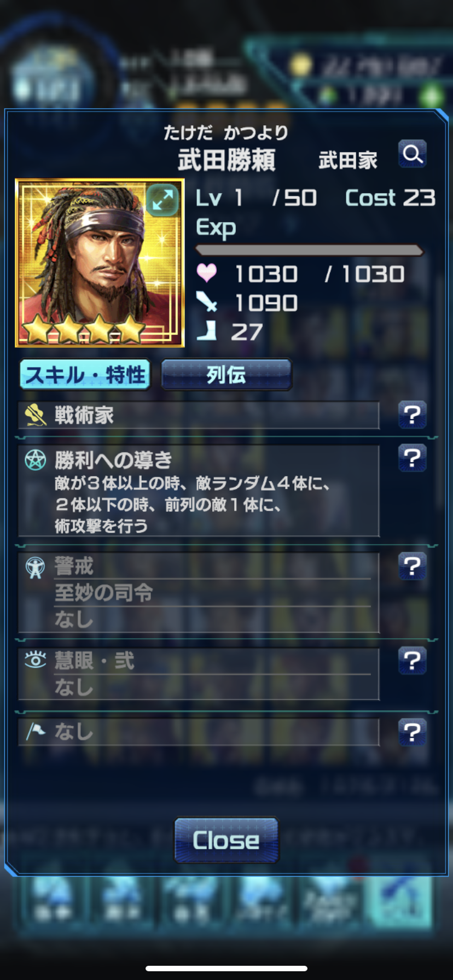Screen dimensions: 453x980
Task: Open help for the flag slot
Action: point(413,732)
